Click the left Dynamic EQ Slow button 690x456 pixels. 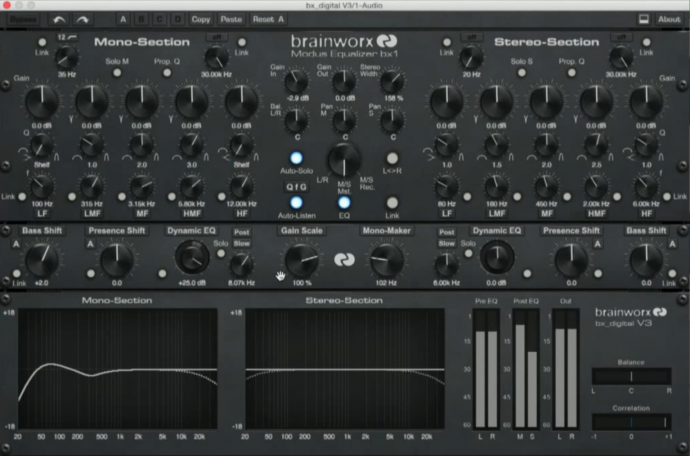(x=242, y=243)
